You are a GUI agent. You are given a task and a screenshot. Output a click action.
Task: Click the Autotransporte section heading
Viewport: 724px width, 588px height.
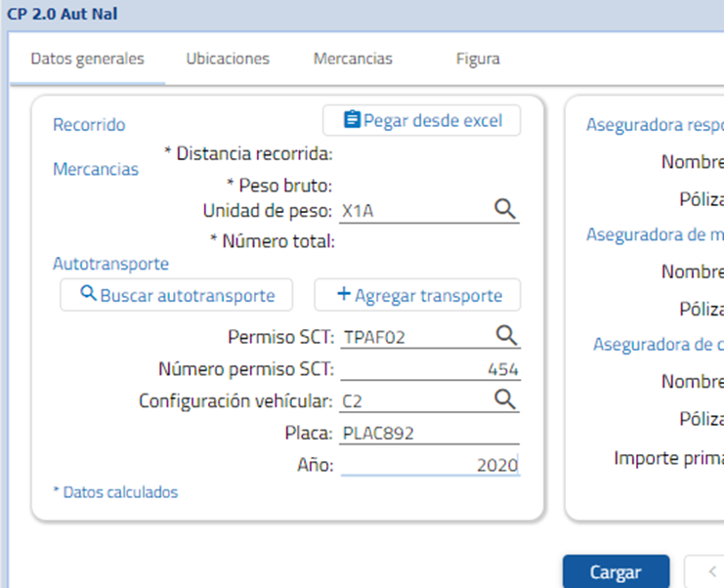110,264
